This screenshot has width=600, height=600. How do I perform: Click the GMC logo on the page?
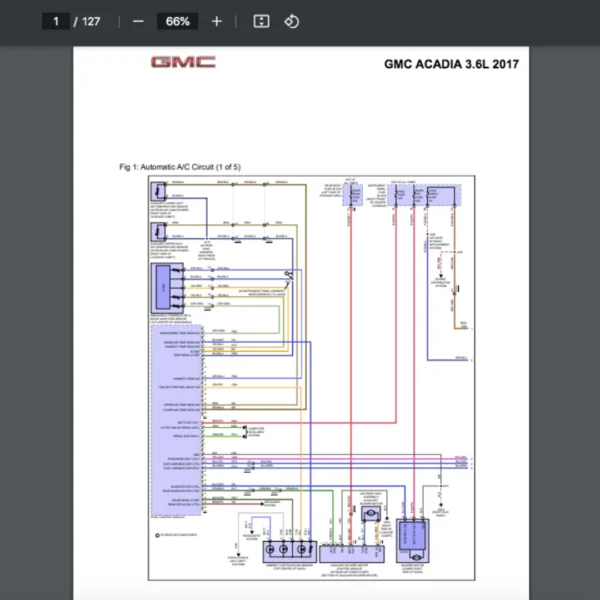point(183,62)
